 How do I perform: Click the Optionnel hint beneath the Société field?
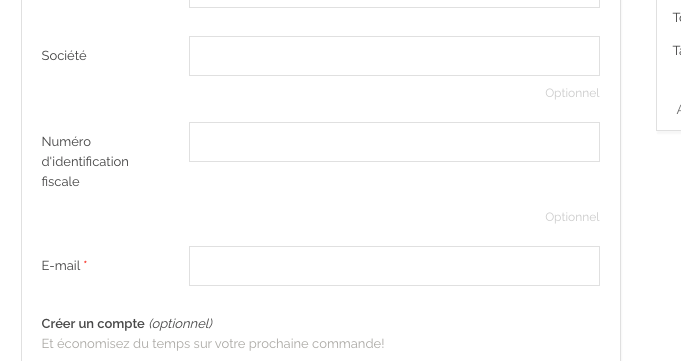point(572,93)
